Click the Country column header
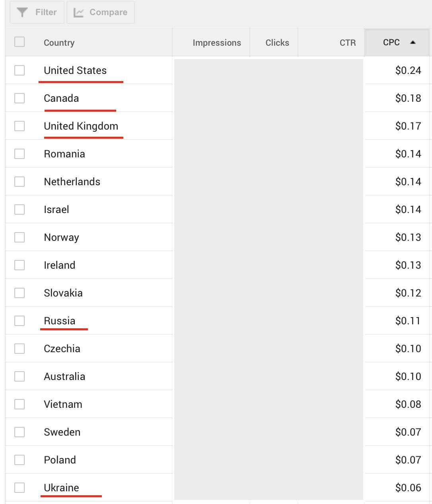This screenshot has width=432, height=504. (x=59, y=43)
